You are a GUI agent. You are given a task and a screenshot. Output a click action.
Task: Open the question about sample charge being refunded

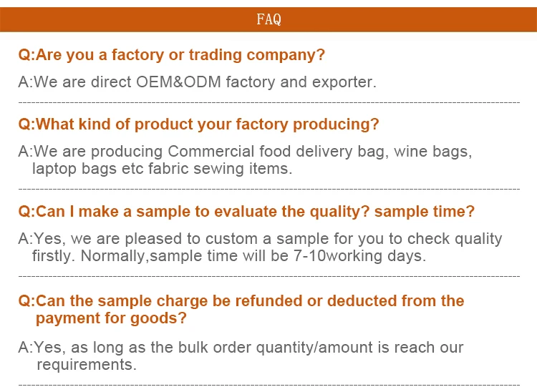[241, 300]
